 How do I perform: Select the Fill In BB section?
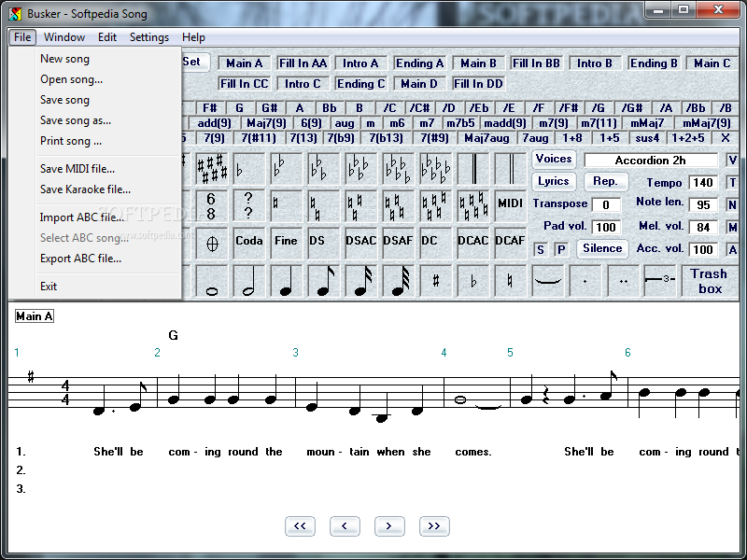coord(536,63)
